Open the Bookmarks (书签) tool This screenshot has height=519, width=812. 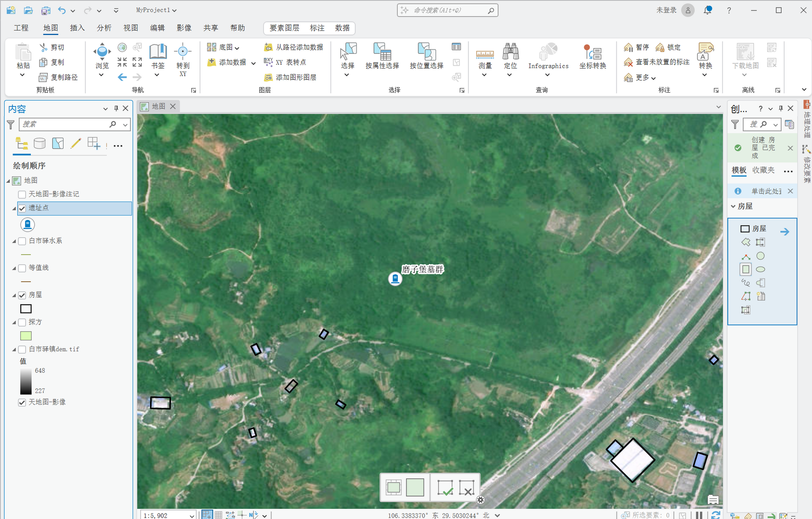[x=158, y=52]
